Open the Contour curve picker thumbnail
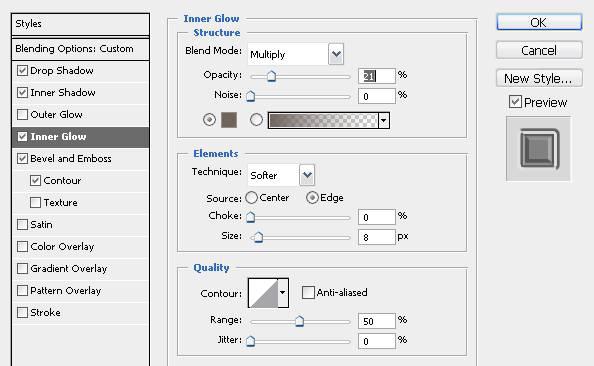Image resolution: width=594 pixels, height=366 pixels. [263, 293]
